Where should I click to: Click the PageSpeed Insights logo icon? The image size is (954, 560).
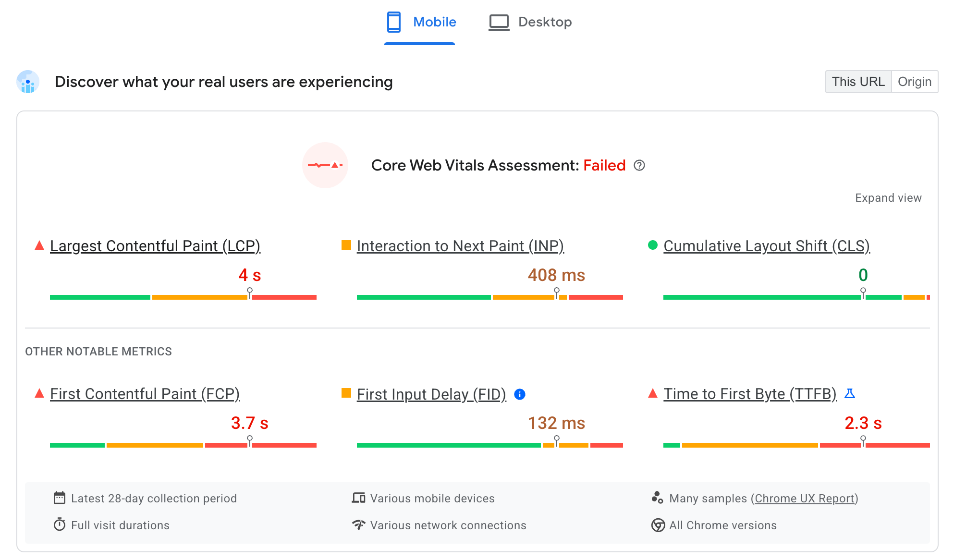click(x=29, y=81)
